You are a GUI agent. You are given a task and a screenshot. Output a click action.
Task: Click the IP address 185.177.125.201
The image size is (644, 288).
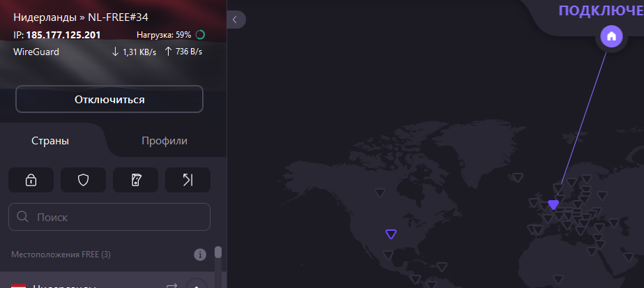(63, 35)
